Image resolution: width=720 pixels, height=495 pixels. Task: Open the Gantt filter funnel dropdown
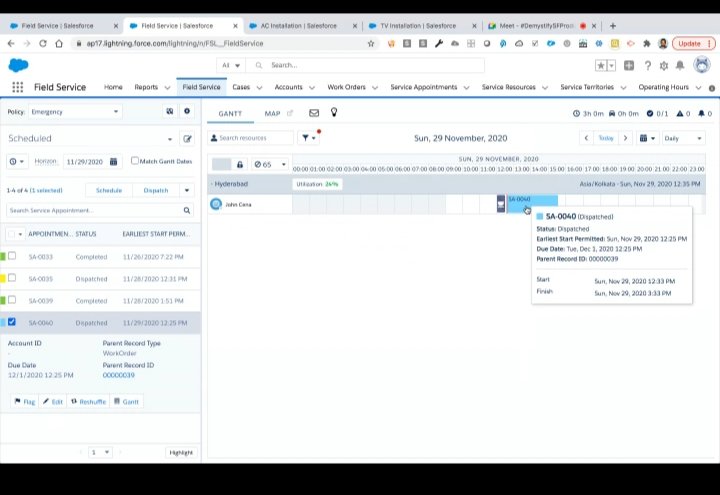[x=309, y=138]
